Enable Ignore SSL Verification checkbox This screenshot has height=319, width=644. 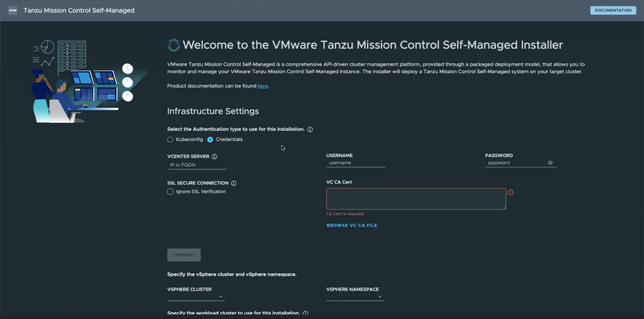tap(170, 192)
